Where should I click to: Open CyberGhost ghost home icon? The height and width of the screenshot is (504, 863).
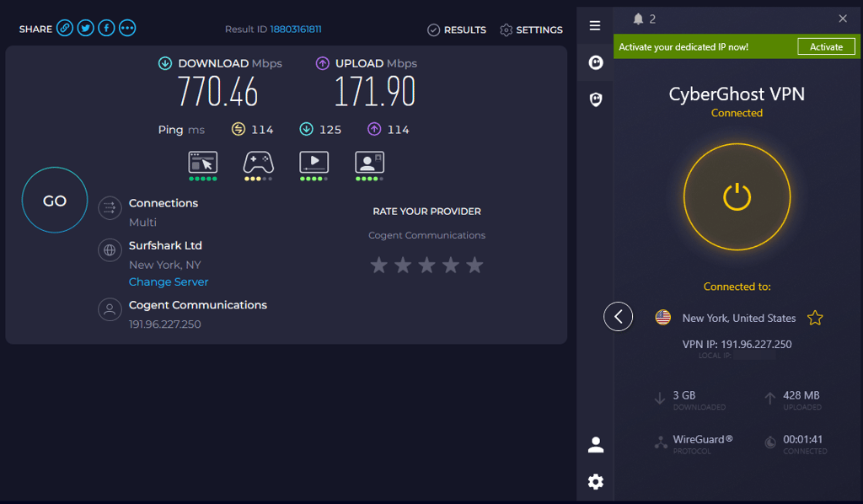pyautogui.click(x=596, y=62)
